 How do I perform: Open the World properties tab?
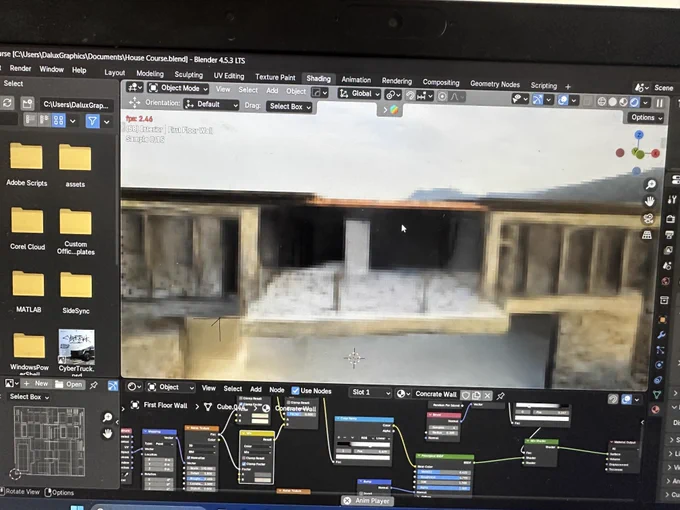pyautogui.click(x=666, y=281)
